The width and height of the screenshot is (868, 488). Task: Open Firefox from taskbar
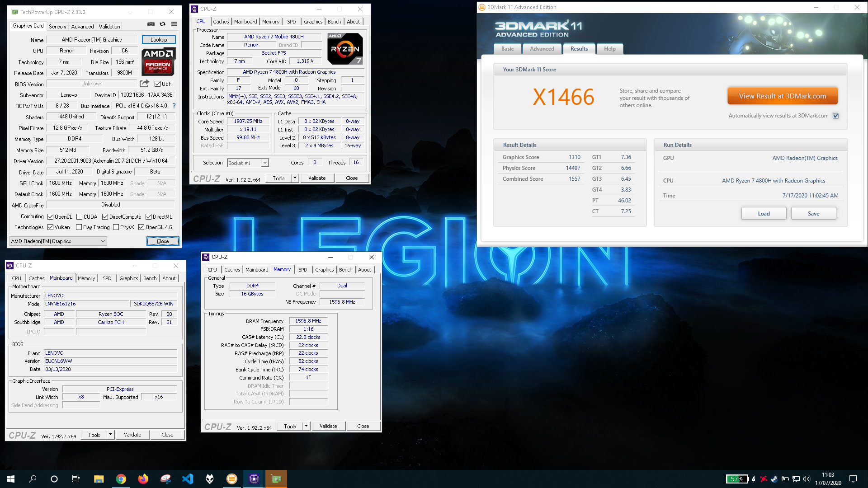pos(143,479)
